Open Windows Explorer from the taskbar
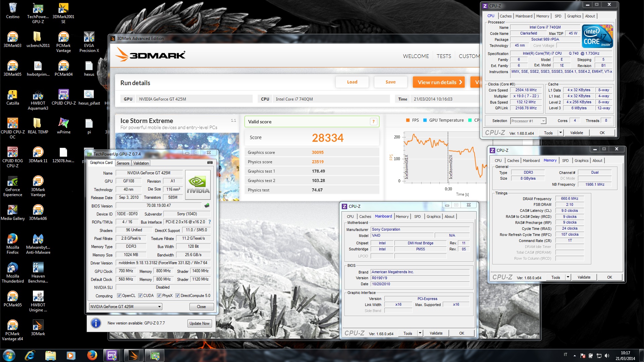This screenshot has width=644, height=362. (50, 355)
